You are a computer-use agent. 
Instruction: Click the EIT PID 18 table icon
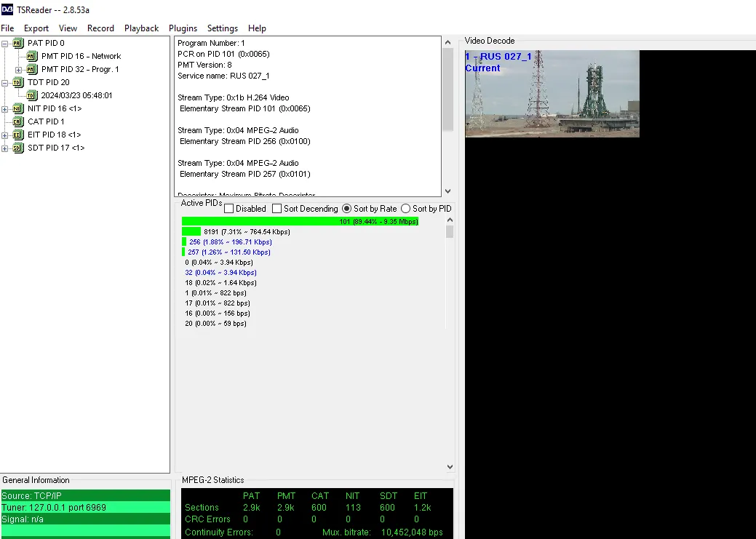(18, 135)
